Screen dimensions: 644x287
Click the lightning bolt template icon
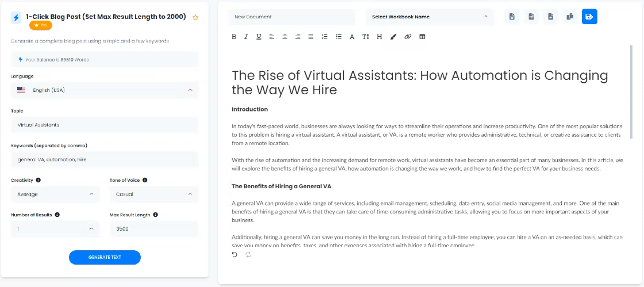click(x=16, y=18)
